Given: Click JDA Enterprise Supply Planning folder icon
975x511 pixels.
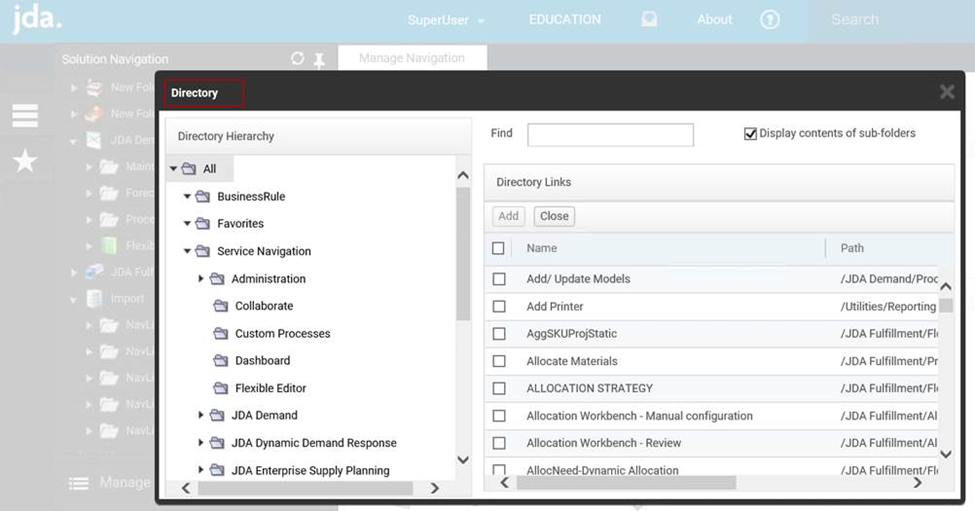Looking at the screenshot, I should click(217, 470).
